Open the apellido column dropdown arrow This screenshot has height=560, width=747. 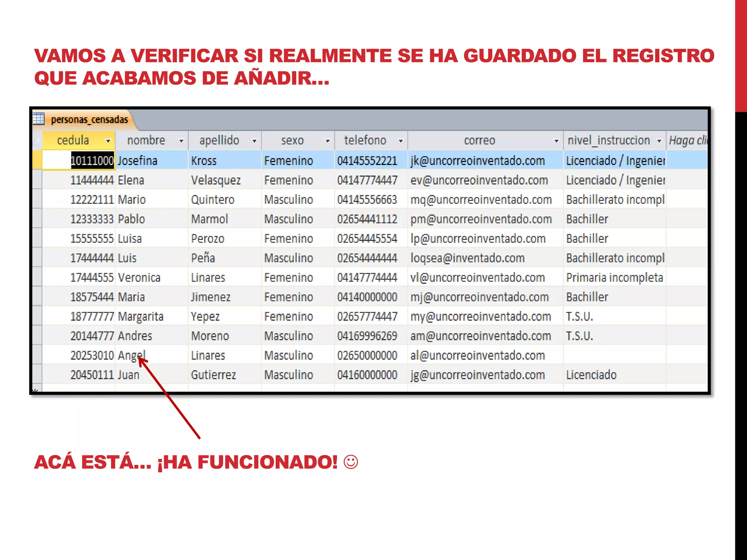(254, 141)
